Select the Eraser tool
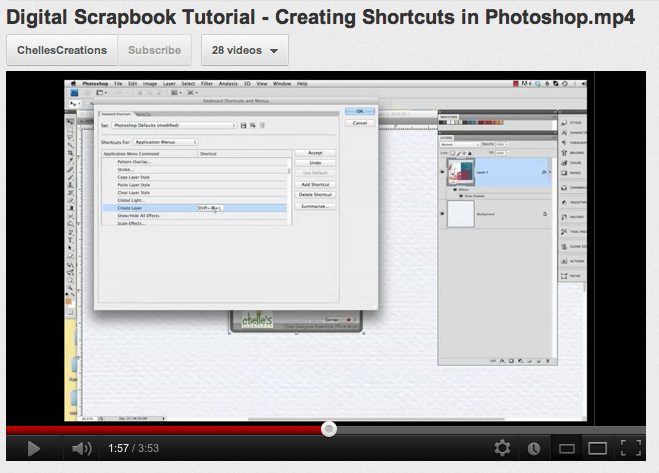The width and height of the screenshot is (659, 473). tap(70, 201)
